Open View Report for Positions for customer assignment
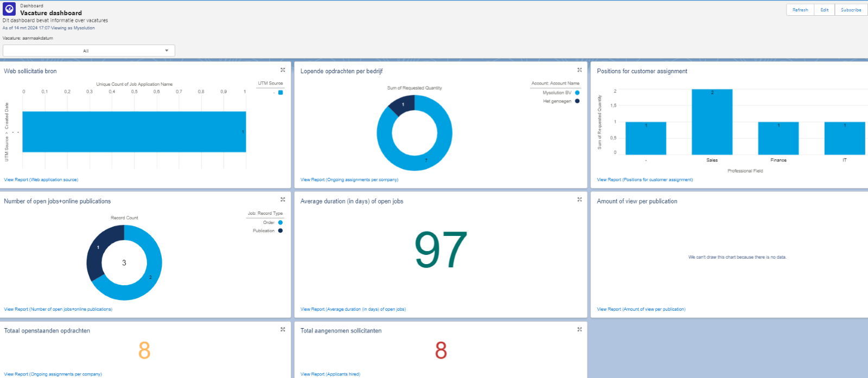 point(644,180)
